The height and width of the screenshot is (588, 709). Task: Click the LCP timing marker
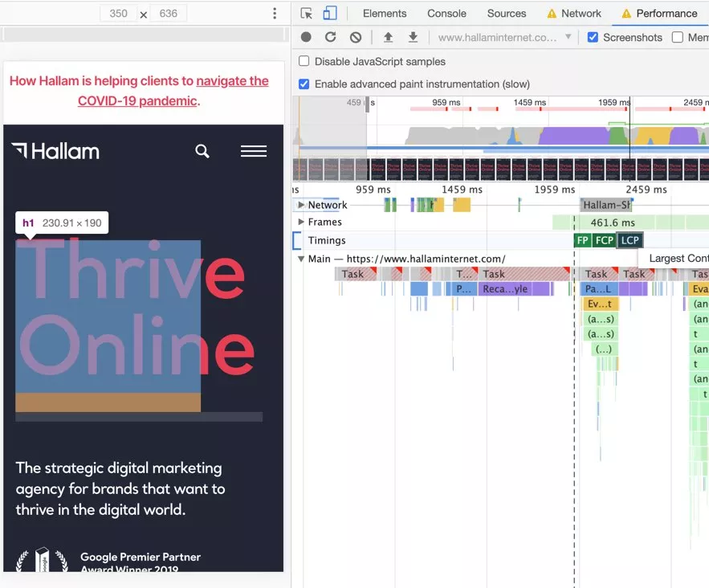(630, 240)
